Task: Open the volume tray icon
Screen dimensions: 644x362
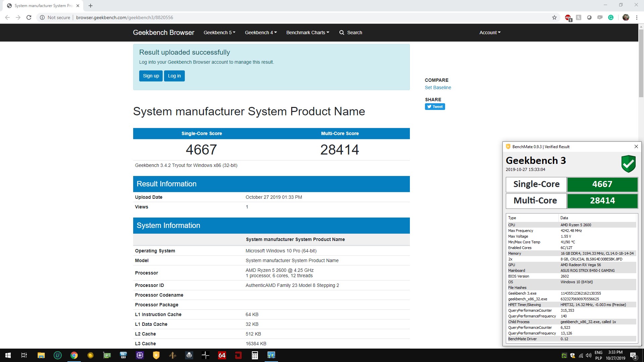Action: pos(588,356)
